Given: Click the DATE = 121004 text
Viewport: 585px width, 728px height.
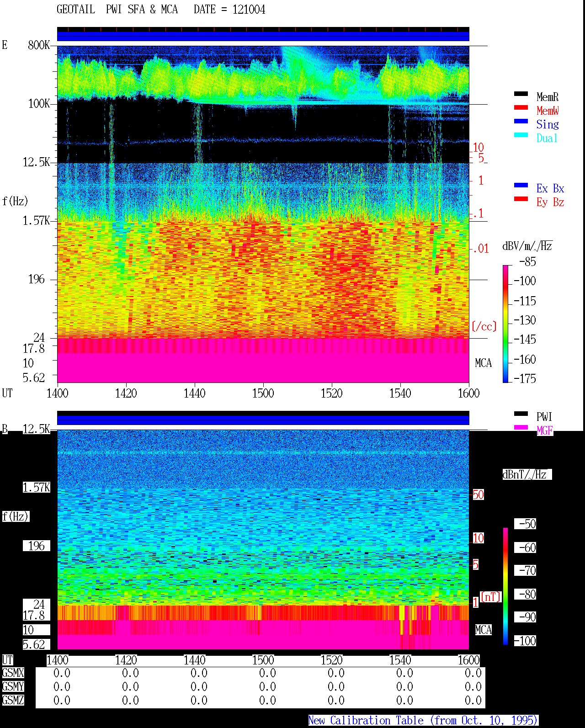Looking at the screenshot, I should (x=229, y=9).
